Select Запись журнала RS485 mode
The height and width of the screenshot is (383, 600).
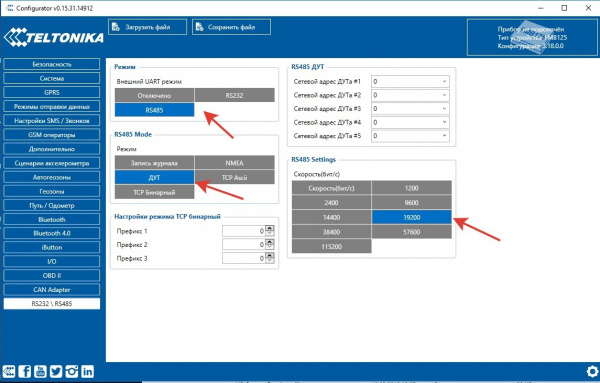(x=154, y=163)
